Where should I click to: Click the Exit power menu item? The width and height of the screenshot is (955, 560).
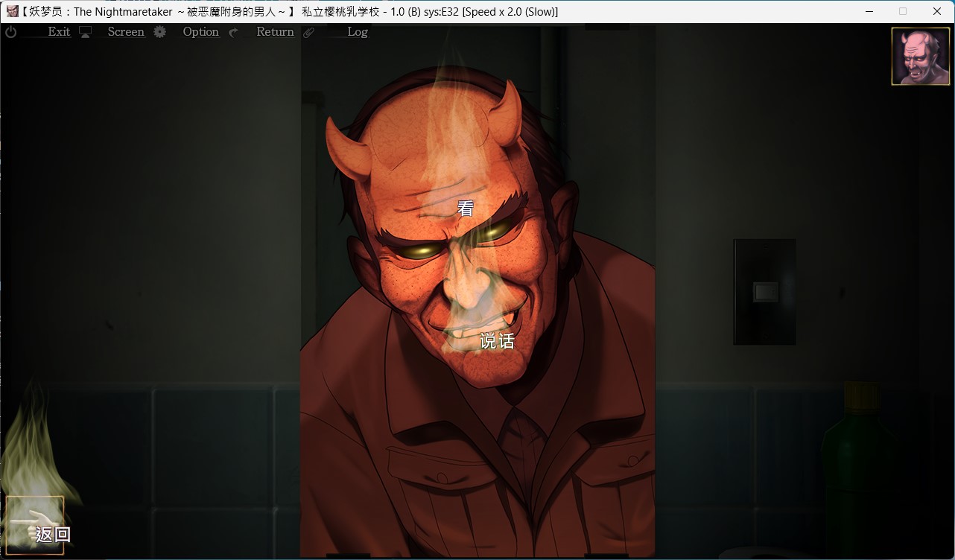[x=38, y=32]
